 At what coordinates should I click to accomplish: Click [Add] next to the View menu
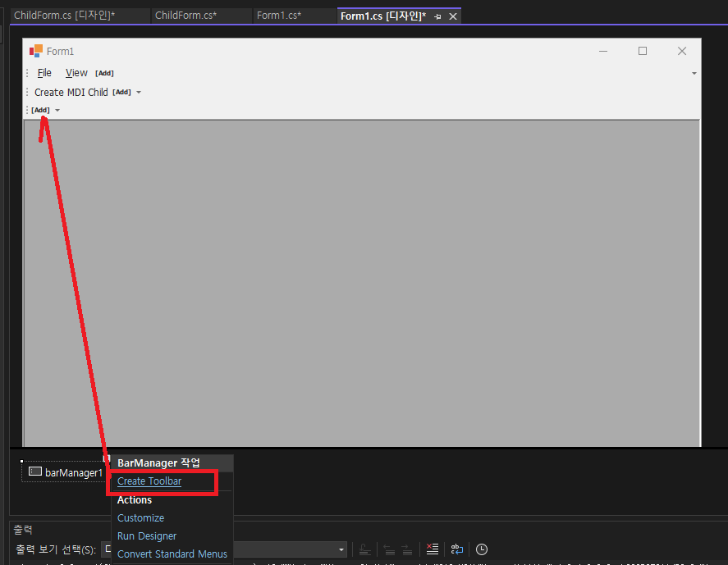pyautogui.click(x=104, y=73)
